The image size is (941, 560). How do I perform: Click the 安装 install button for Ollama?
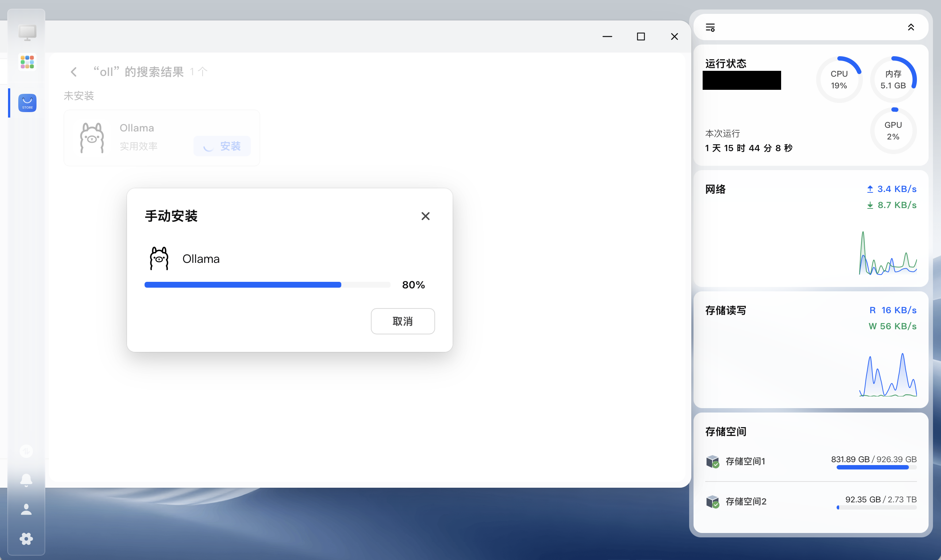(222, 146)
